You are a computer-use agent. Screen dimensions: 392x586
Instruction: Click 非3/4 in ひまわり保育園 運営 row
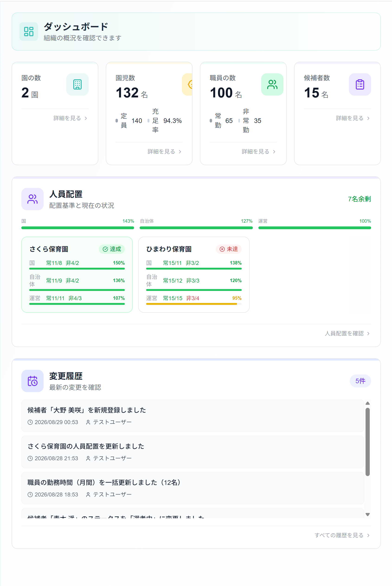coord(193,298)
